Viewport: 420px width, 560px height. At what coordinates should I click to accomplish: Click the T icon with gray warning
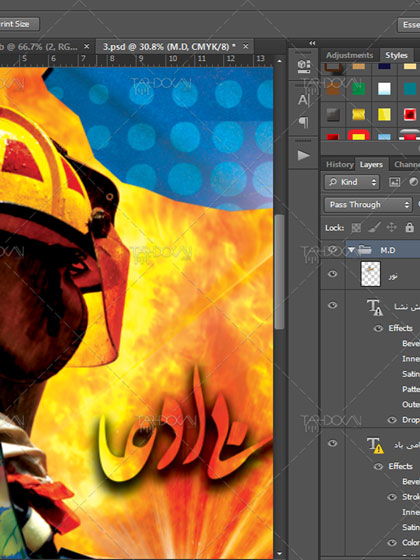coord(375,308)
